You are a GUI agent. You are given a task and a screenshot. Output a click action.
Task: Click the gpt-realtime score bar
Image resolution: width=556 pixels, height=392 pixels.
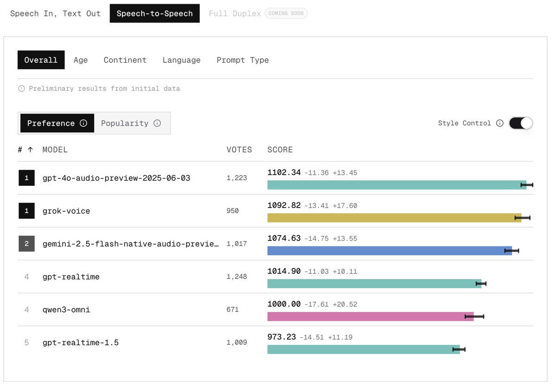(x=374, y=284)
